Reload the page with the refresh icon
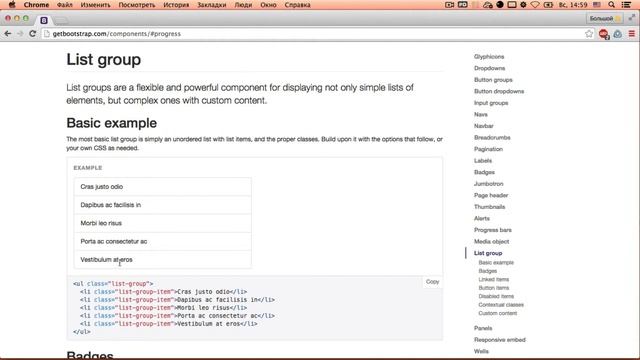This screenshot has width=640, height=360. coord(33,34)
